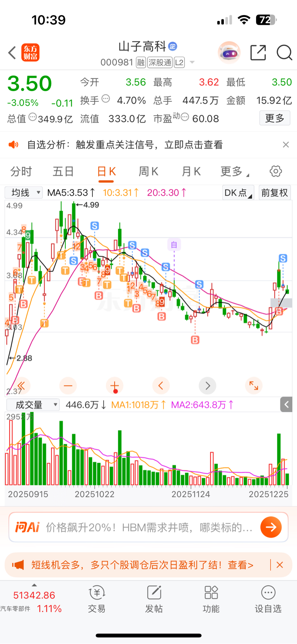Tap the L2 level badge

[x=179, y=63]
